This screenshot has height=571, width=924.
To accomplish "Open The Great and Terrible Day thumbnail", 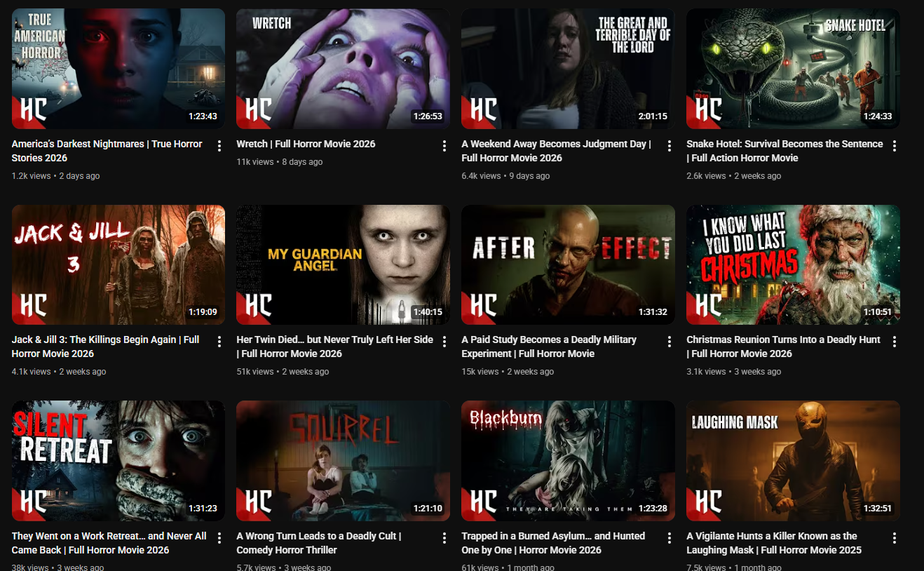I will (x=568, y=69).
